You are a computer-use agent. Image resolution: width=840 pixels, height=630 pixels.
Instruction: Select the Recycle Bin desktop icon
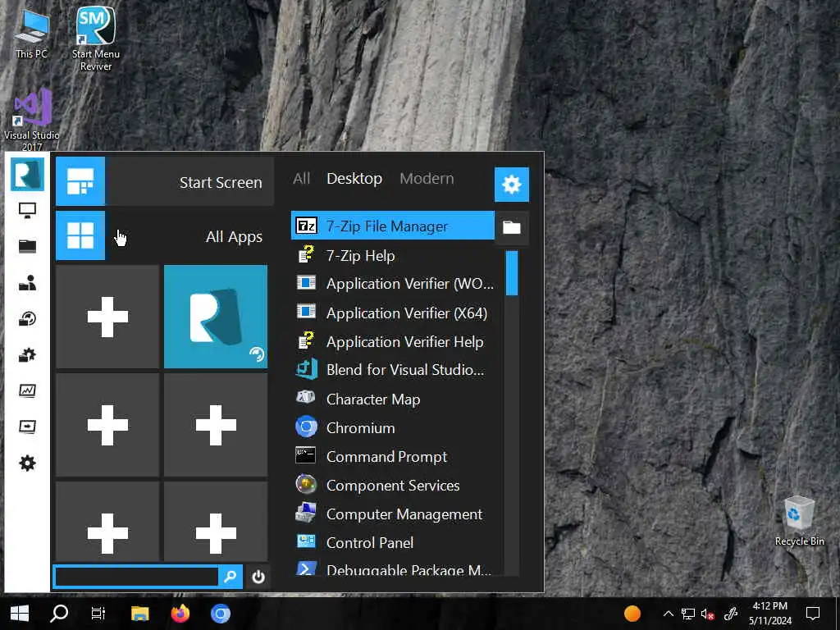coord(799,520)
